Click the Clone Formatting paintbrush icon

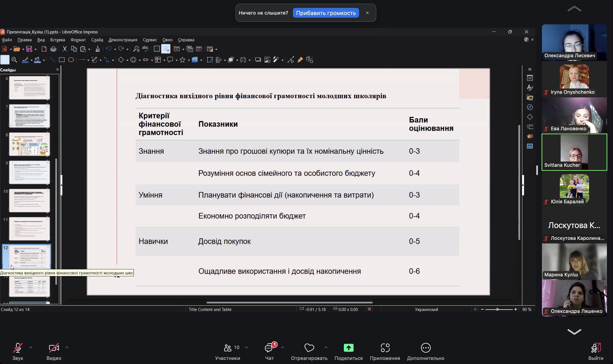97,49
